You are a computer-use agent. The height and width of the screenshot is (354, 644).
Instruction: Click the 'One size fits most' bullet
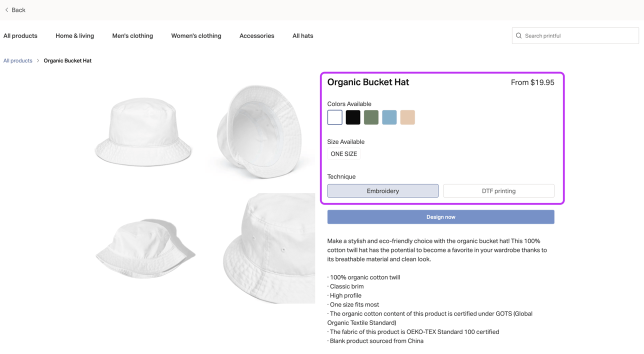click(353, 304)
